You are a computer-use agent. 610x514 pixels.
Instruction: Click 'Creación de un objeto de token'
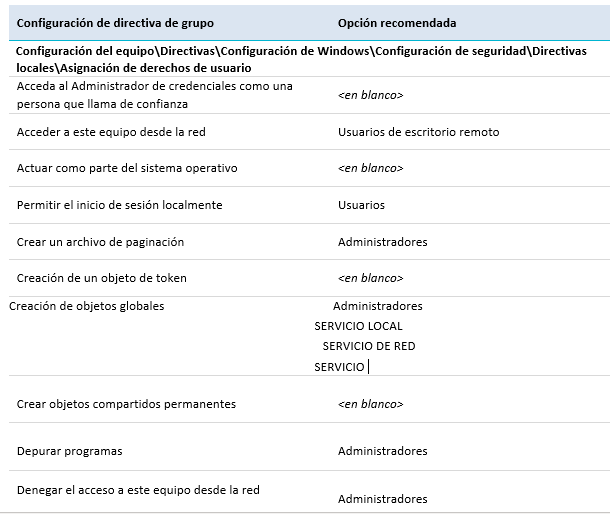[102, 278]
